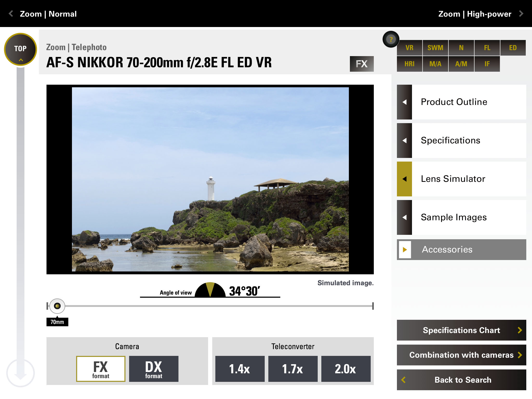Click the lens title AF-S NIKKOR 70-200mm
This screenshot has height=399, width=532.
159,63
